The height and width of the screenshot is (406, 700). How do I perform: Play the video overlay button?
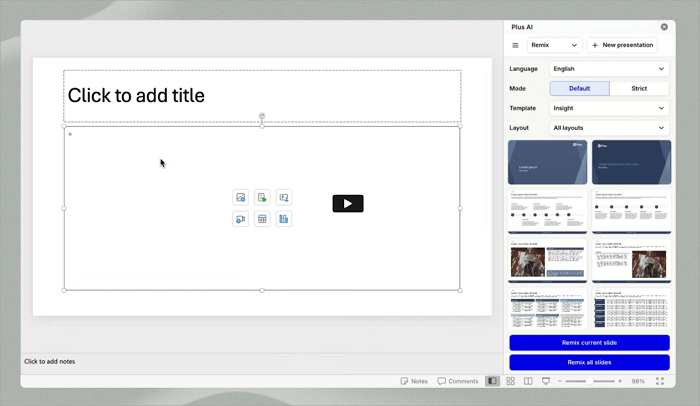pyautogui.click(x=348, y=204)
